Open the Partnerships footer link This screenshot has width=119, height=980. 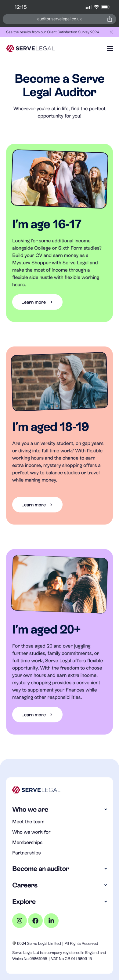[x=26, y=853]
